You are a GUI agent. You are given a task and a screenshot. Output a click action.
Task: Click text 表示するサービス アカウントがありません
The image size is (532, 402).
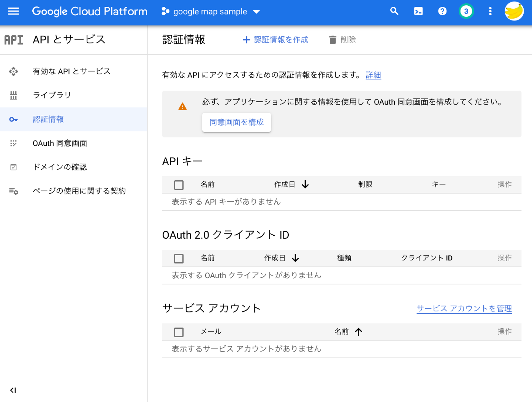246,349
